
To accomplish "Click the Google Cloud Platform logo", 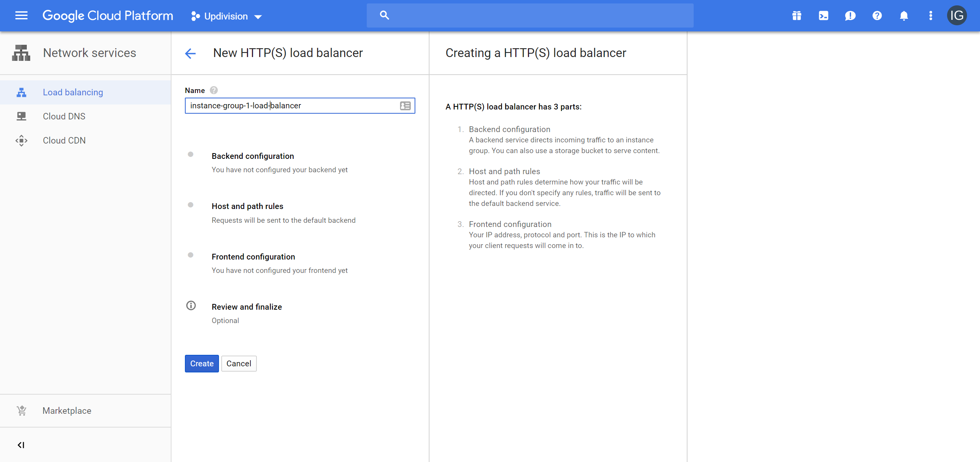I will [x=108, y=16].
